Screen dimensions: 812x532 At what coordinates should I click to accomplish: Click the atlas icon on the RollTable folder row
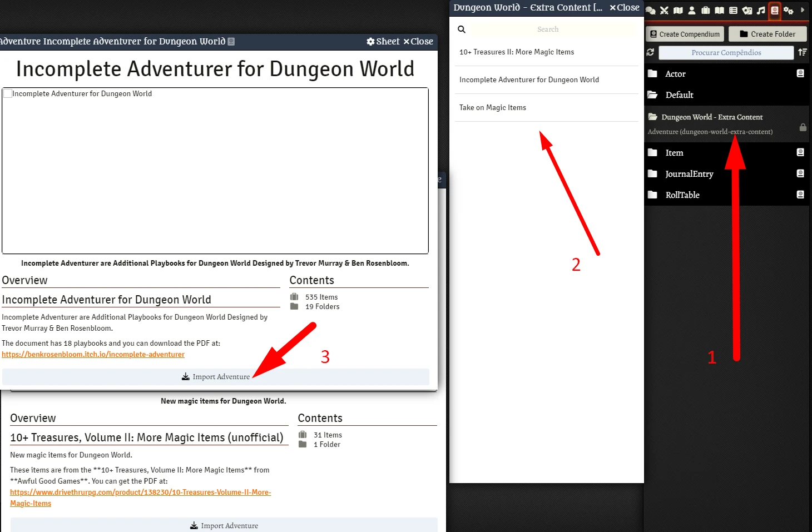(800, 195)
